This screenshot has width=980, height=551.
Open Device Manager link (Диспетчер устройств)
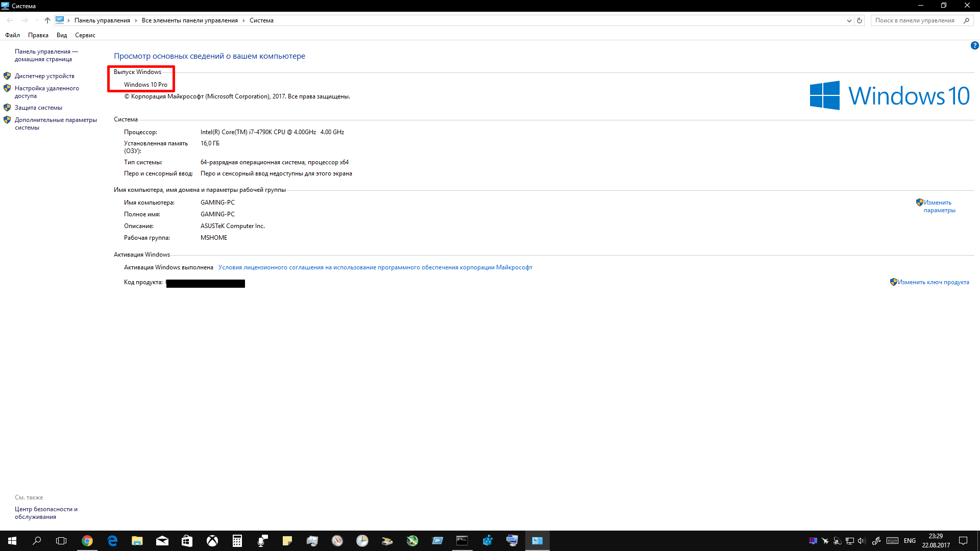point(44,76)
